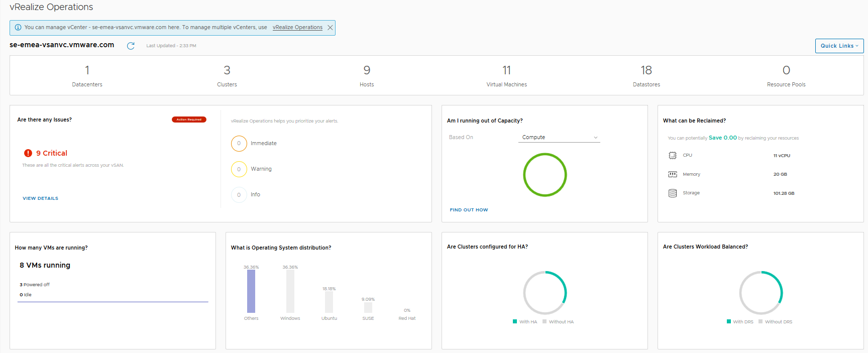Click the 11 vCPU value
The width and height of the screenshot is (868, 353).
(782, 156)
